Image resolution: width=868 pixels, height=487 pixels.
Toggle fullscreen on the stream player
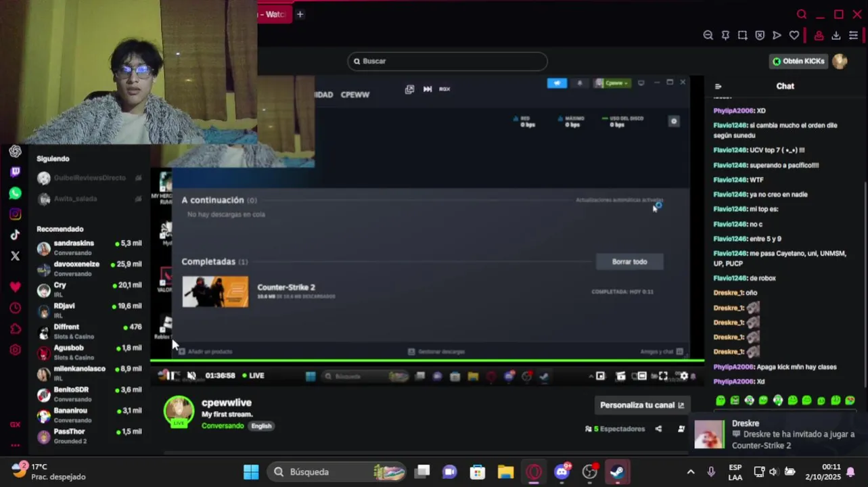tap(663, 376)
